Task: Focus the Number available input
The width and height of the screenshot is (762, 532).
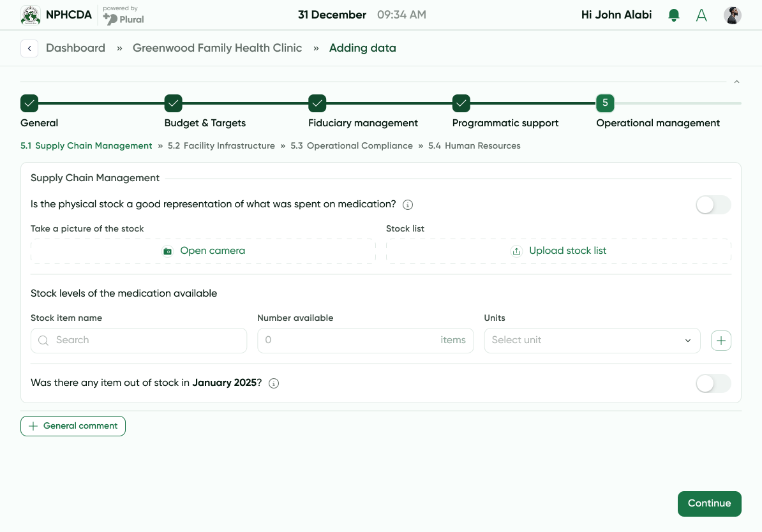Action: coord(366,341)
